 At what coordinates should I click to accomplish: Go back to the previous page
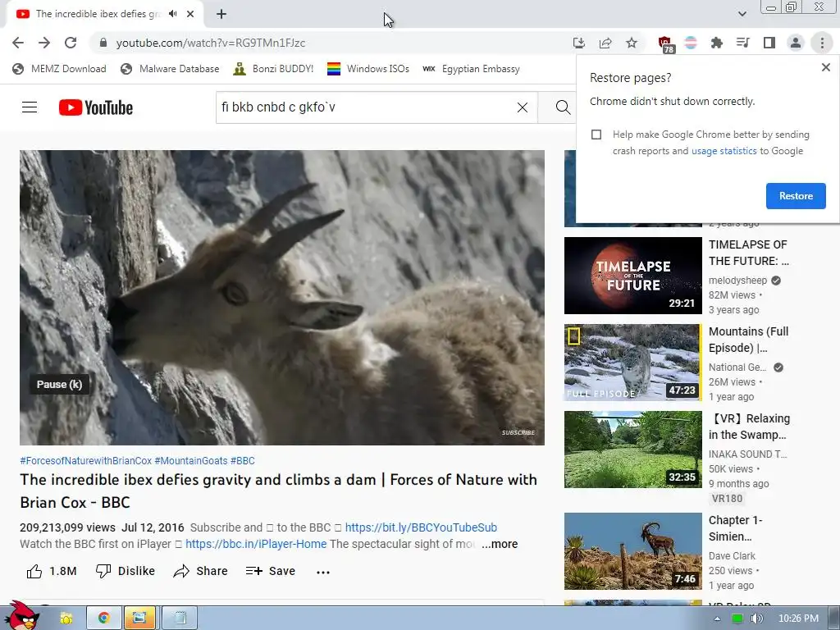tap(18, 43)
